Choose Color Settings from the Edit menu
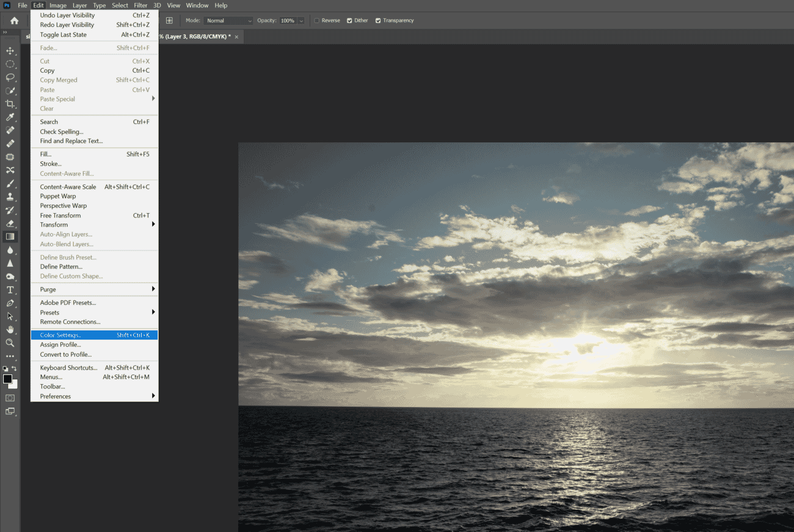This screenshot has width=794, height=532. 62,335
